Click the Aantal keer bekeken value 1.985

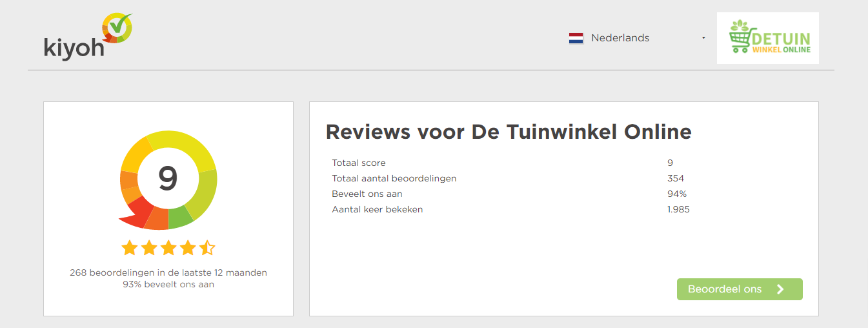coord(678,209)
